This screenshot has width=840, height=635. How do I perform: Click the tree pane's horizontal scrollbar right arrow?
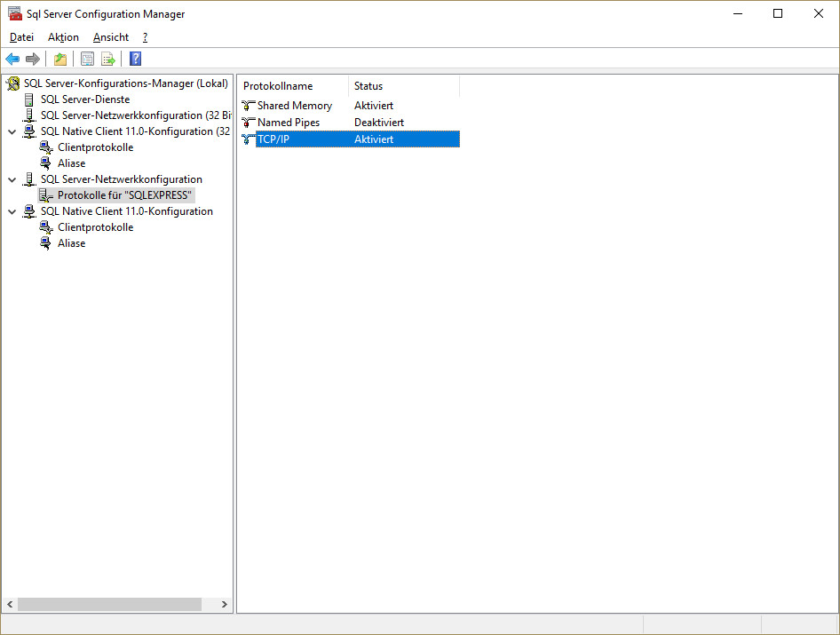click(224, 604)
